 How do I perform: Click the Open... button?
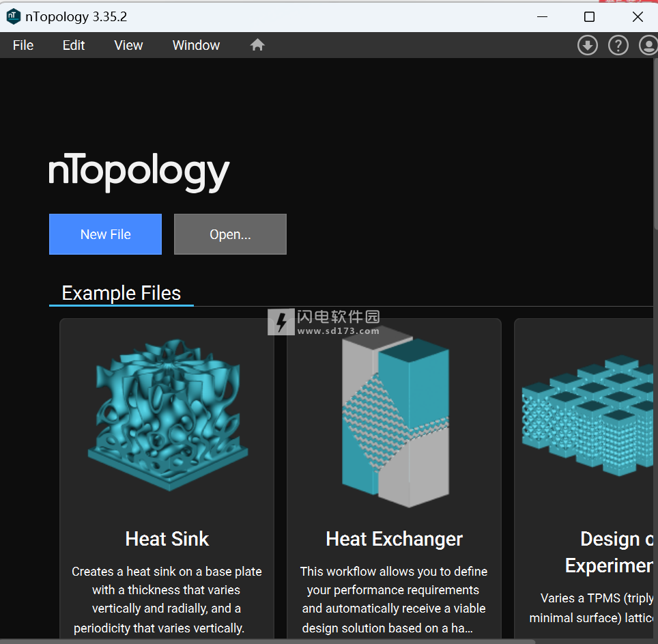coord(230,234)
